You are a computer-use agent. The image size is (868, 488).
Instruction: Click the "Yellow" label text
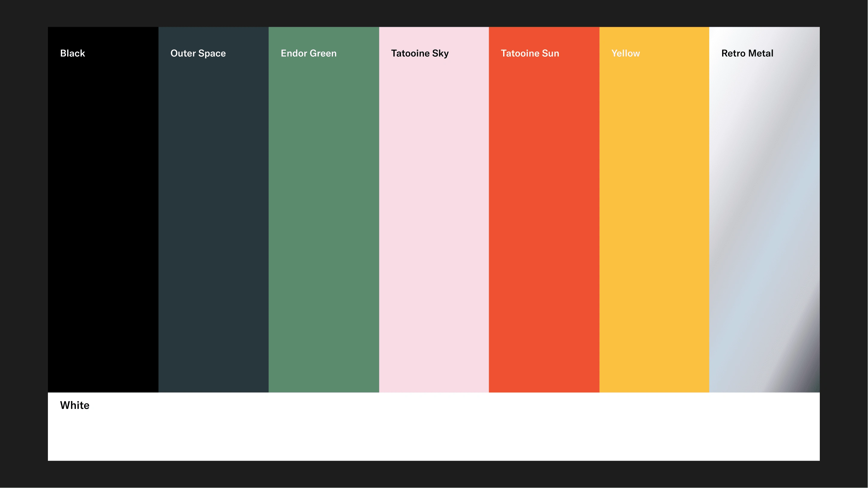(626, 53)
